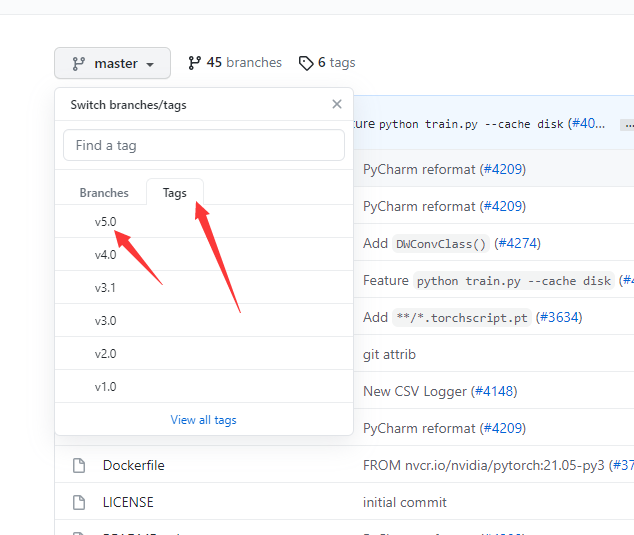Open the LICENSE file
This screenshot has width=634, height=535.
click(128, 502)
